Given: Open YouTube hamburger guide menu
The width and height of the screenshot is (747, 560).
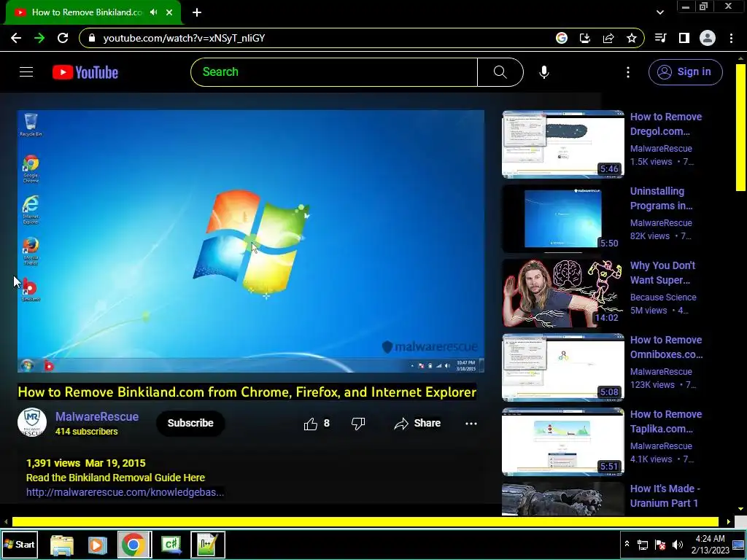Looking at the screenshot, I should pos(26,72).
